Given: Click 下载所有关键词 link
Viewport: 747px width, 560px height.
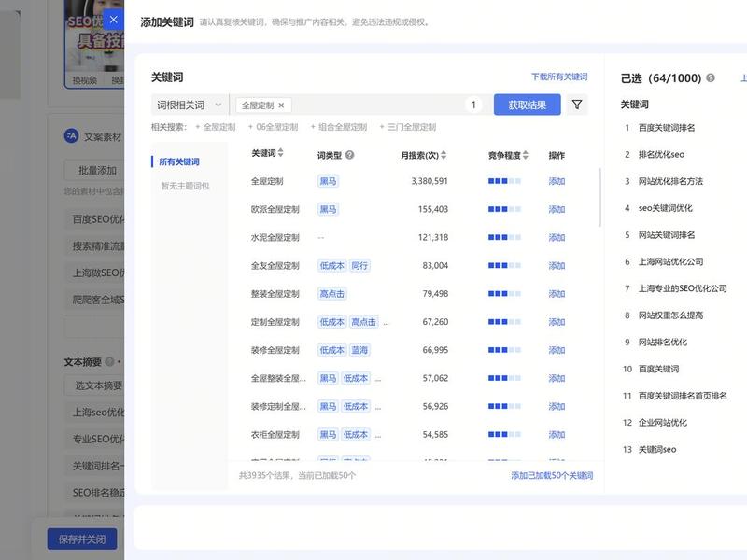Looking at the screenshot, I should click(x=559, y=77).
